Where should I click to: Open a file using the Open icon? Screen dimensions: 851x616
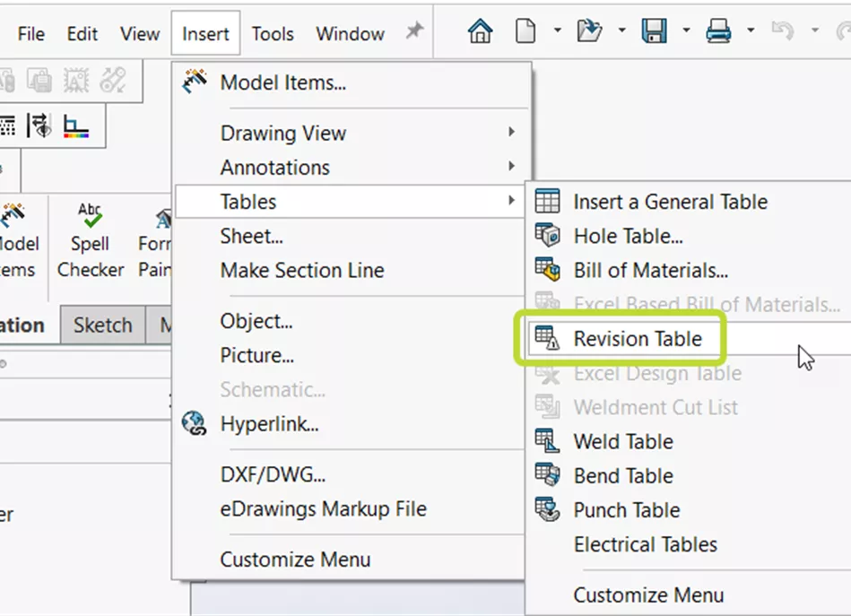coord(589,30)
